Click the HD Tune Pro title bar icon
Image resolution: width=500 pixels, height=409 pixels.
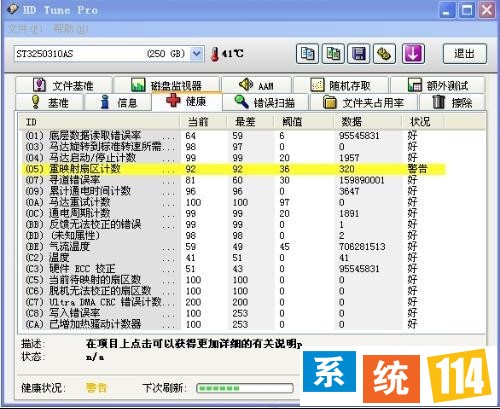(13, 9)
